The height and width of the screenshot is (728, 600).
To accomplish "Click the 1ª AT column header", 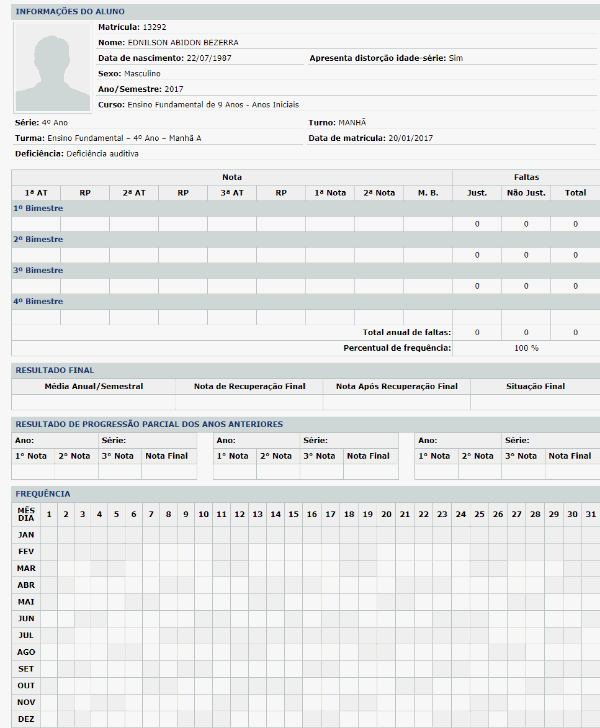I will pyautogui.click(x=36, y=192).
